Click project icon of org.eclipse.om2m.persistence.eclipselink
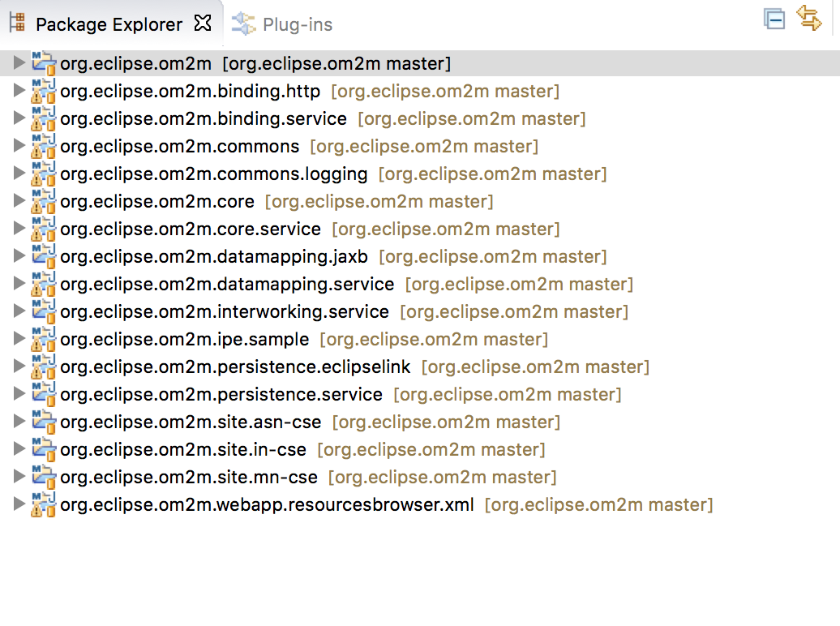The height and width of the screenshot is (626, 840). [43, 367]
